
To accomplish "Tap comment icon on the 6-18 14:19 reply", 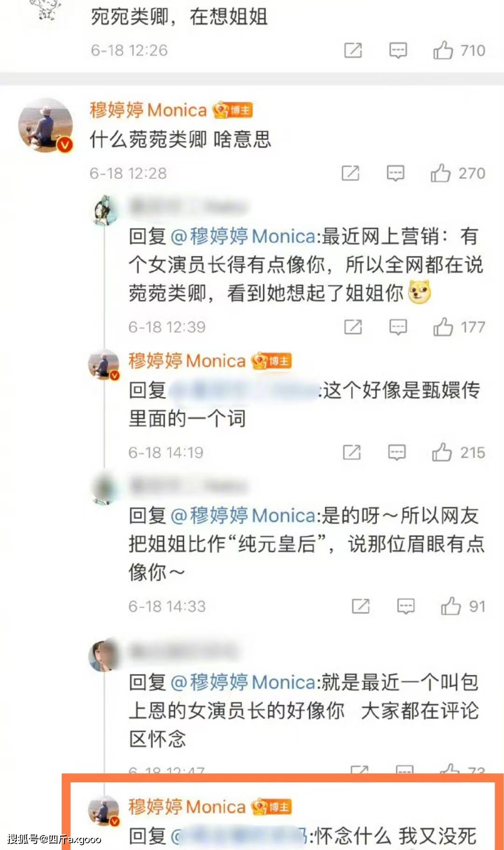I will click(x=397, y=452).
